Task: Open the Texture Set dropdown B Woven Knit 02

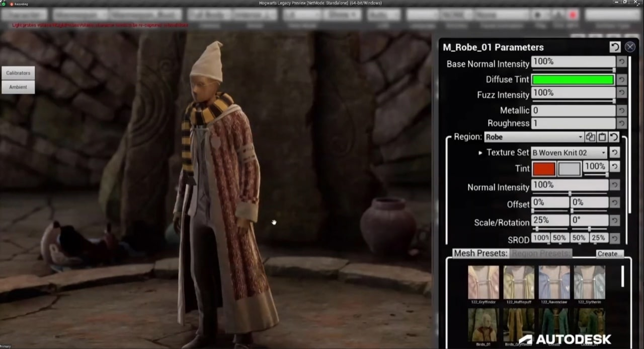Action: [569, 152]
